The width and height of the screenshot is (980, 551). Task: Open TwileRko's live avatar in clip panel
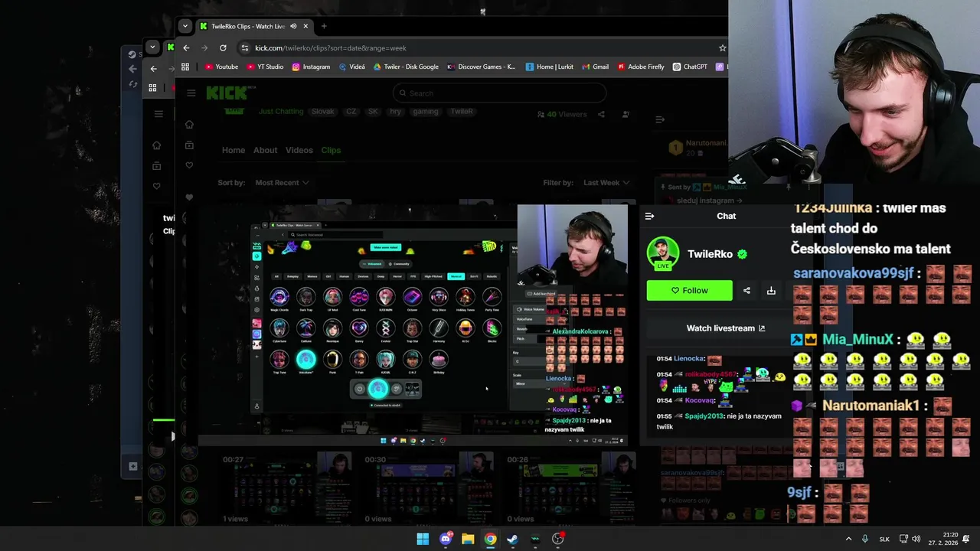point(663,253)
